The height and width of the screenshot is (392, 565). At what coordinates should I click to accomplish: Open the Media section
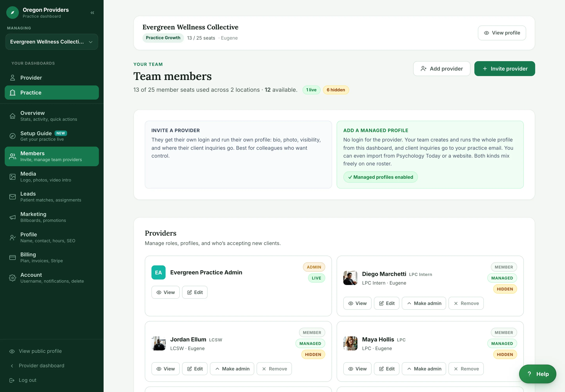click(52, 177)
